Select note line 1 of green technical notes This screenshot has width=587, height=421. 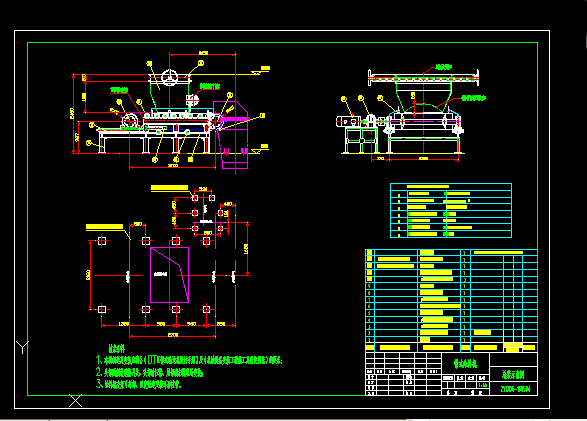[x=189, y=360]
